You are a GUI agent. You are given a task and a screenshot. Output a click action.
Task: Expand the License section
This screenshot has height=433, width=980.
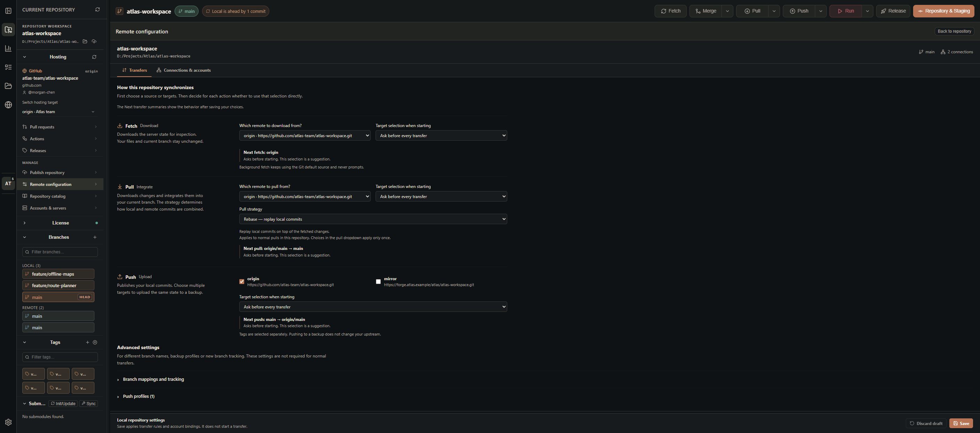tap(60, 223)
